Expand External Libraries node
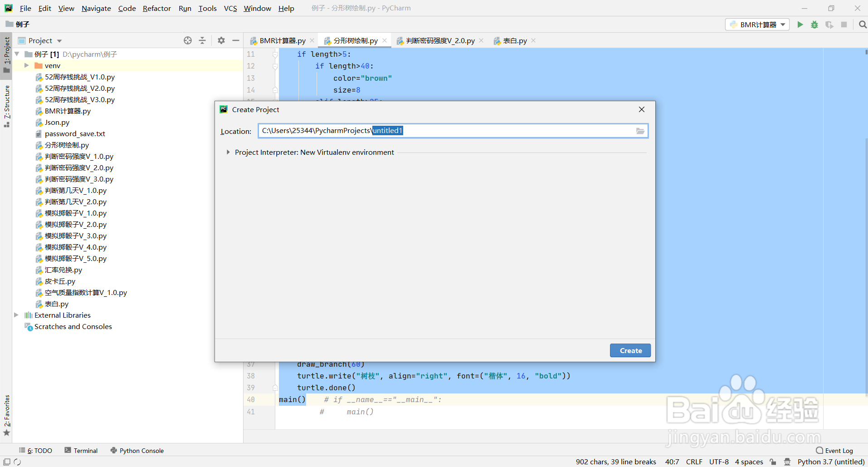868x467 pixels. pos(16,315)
